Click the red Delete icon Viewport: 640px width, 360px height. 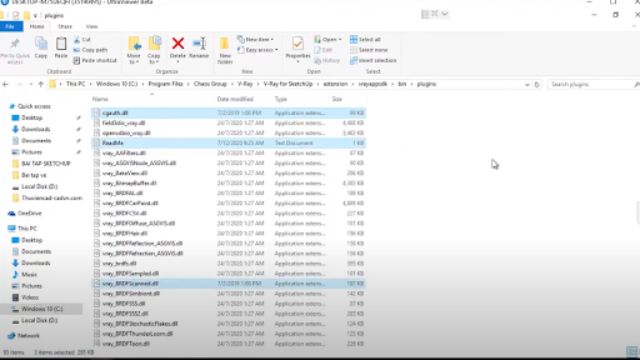pos(178,43)
